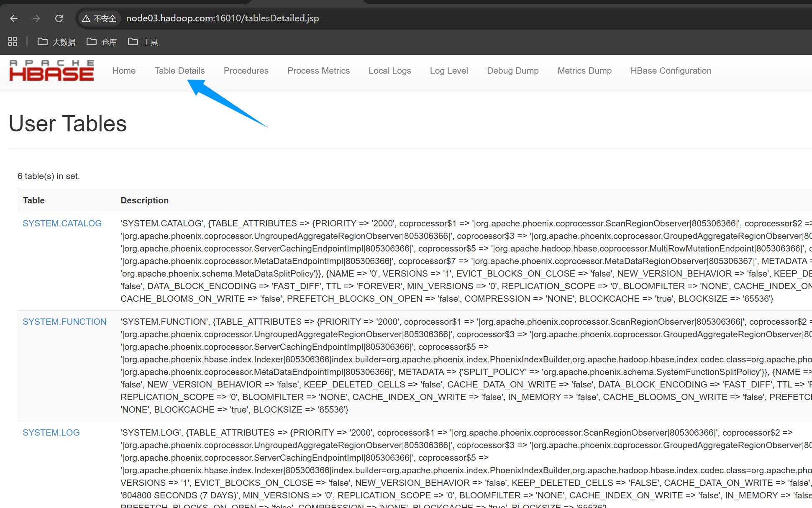Reload the page with refresh icon

tap(59, 18)
